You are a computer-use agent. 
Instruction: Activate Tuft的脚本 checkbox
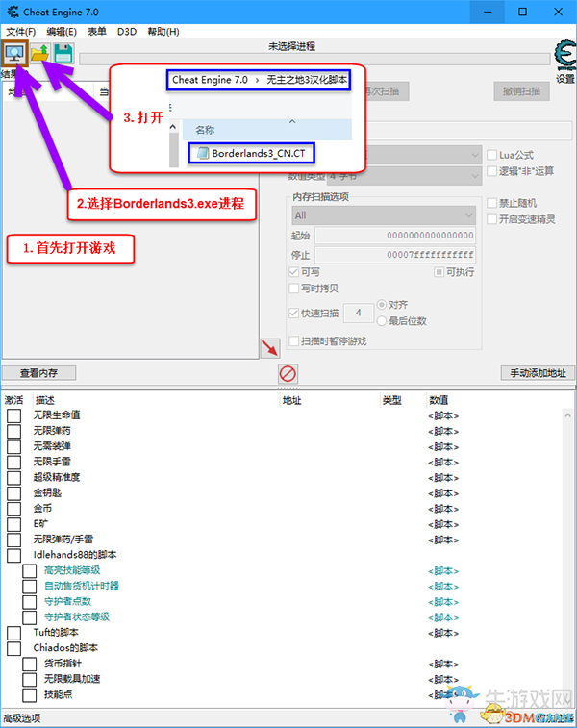[13, 633]
